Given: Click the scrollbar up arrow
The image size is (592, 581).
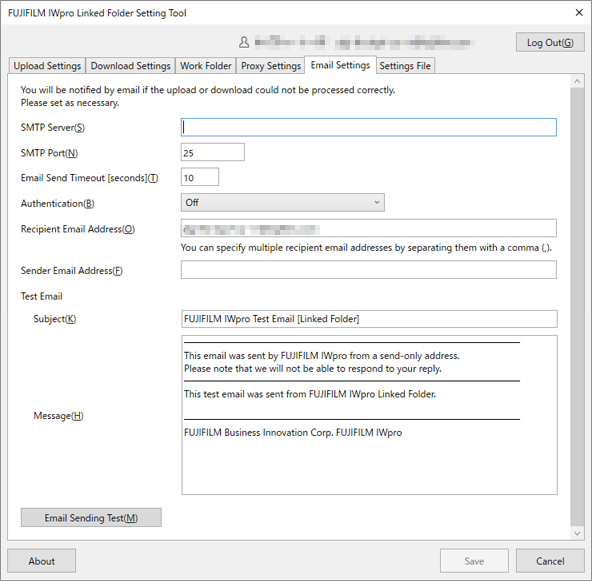Looking at the screenshot, I should tap(577, 81).
